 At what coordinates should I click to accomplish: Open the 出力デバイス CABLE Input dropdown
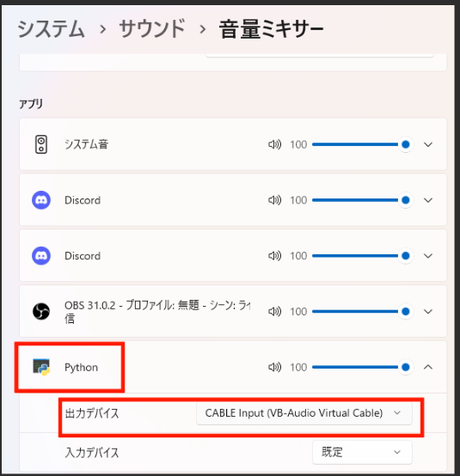[304, 413]
